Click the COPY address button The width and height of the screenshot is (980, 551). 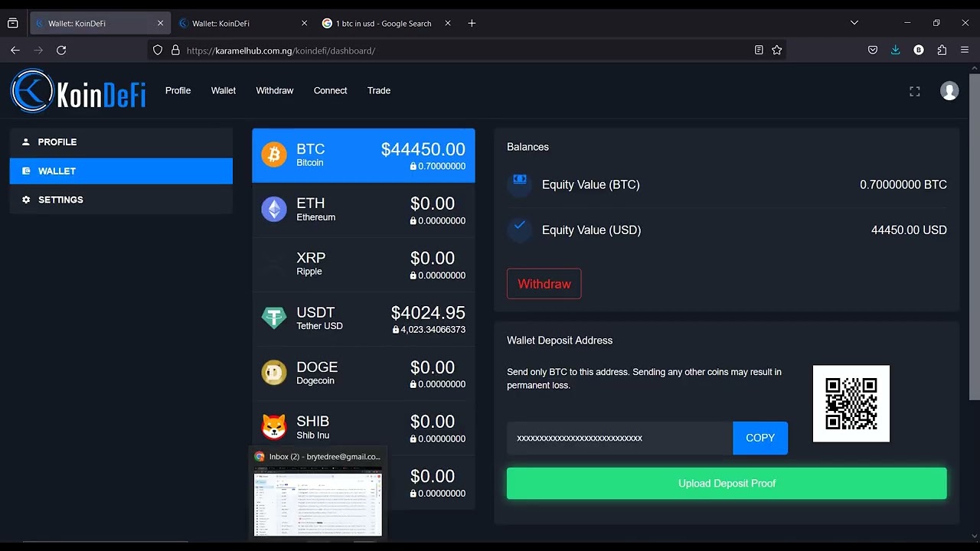click(760, 438)
